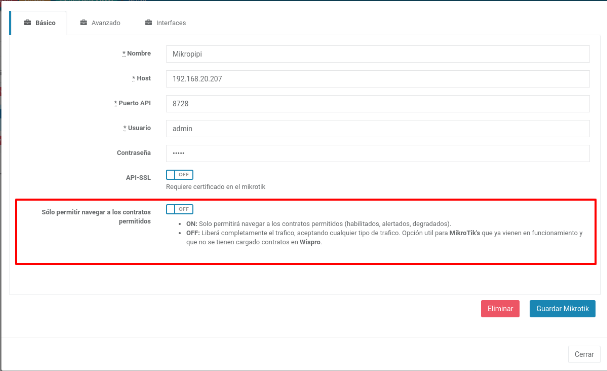Edit the Nombre field with Mikropipi
Viewport: 607px width, 371px height.
tap(378, 54)
